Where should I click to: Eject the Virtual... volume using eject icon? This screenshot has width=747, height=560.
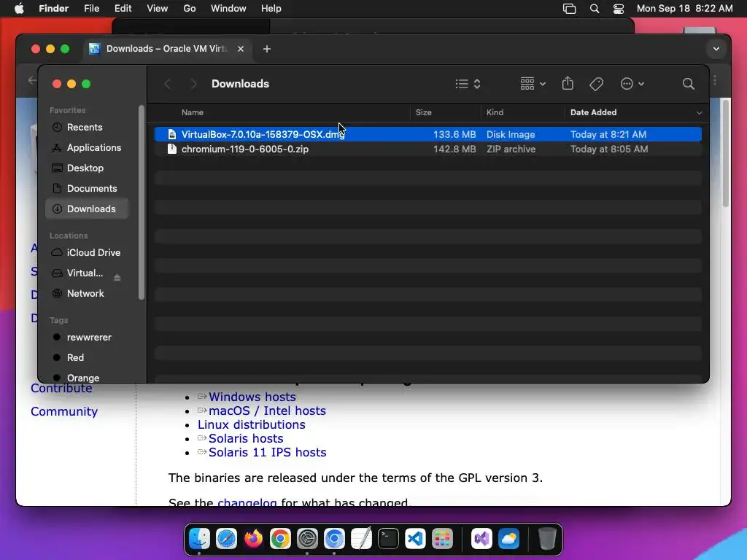pyautogui.click(x=117, y=277)
